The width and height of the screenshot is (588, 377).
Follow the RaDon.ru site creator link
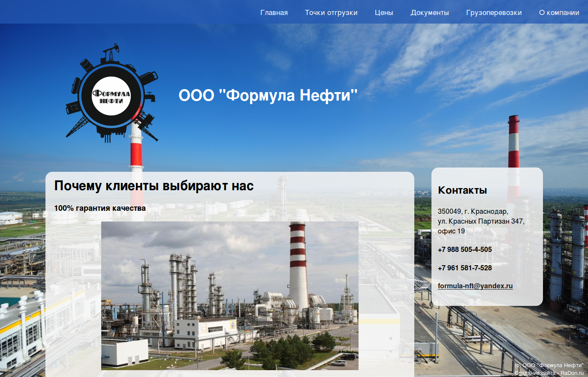pyautogui.click(x=572, y=373)
